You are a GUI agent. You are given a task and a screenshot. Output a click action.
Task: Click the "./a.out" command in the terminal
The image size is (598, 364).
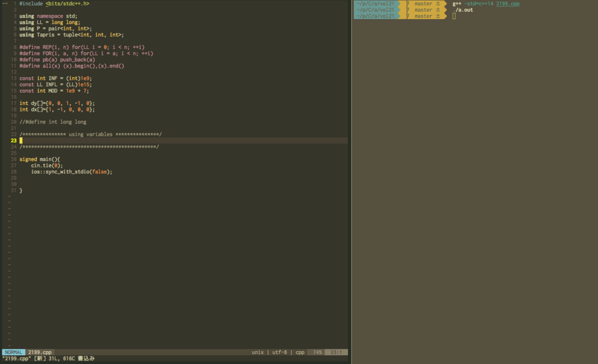coord(464,10)
